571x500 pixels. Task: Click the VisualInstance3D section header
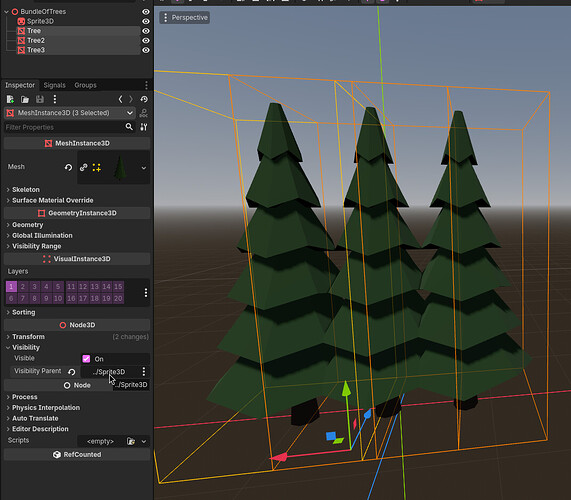click(x=77, y=259)
